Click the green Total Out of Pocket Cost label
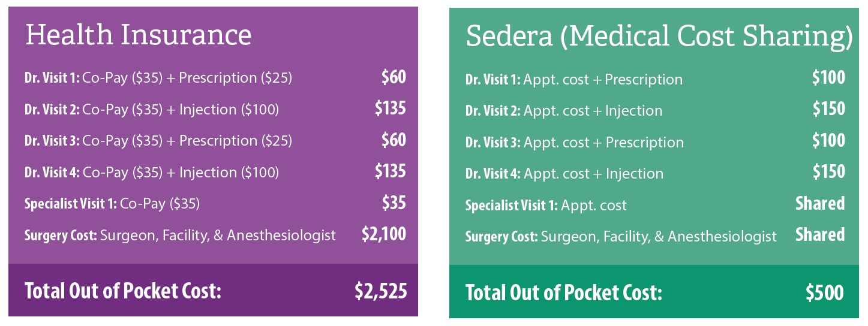The image size is (868, 326). point(563,293)
